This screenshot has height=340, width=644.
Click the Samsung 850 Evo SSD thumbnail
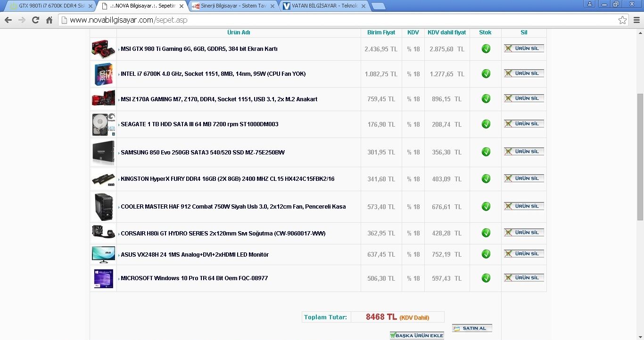pyautogui.click(x=103, y=152)
